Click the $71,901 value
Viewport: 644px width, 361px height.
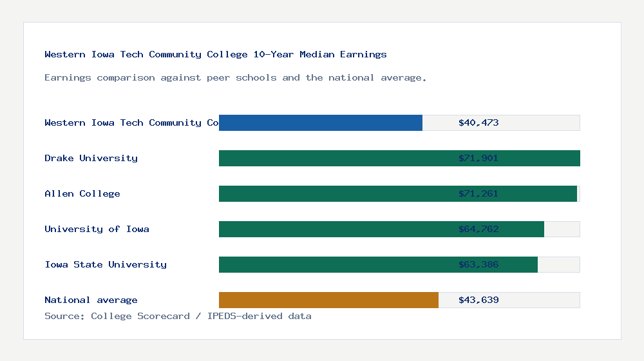click(x=478, y=159)
